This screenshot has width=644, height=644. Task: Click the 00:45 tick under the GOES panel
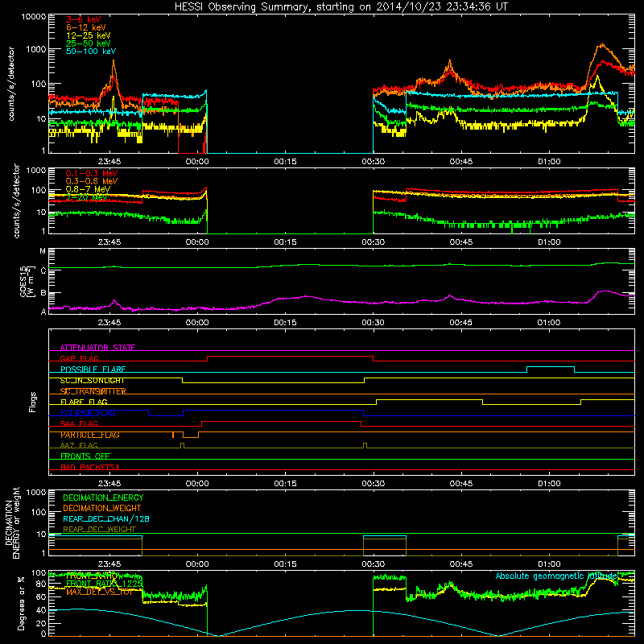[460, 323]
